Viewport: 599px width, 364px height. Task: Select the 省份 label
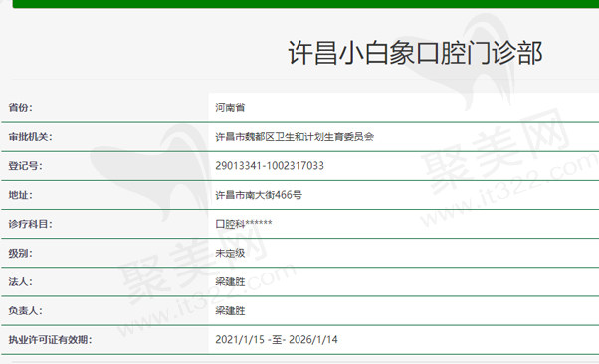point(21,108)
